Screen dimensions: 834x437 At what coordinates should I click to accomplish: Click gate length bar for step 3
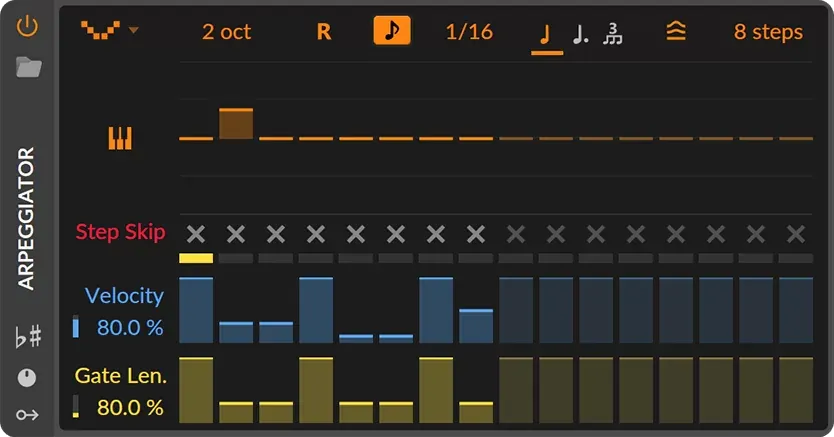[x=276, y=413]
